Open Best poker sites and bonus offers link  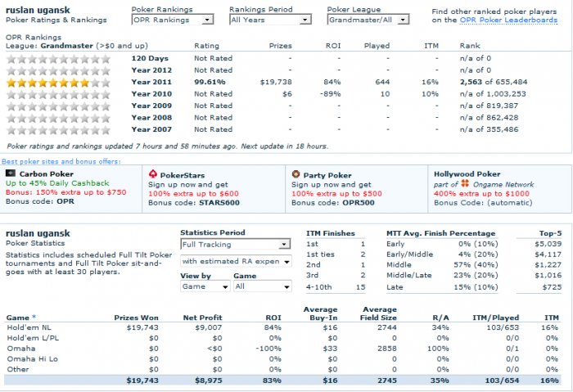(61, 161)
